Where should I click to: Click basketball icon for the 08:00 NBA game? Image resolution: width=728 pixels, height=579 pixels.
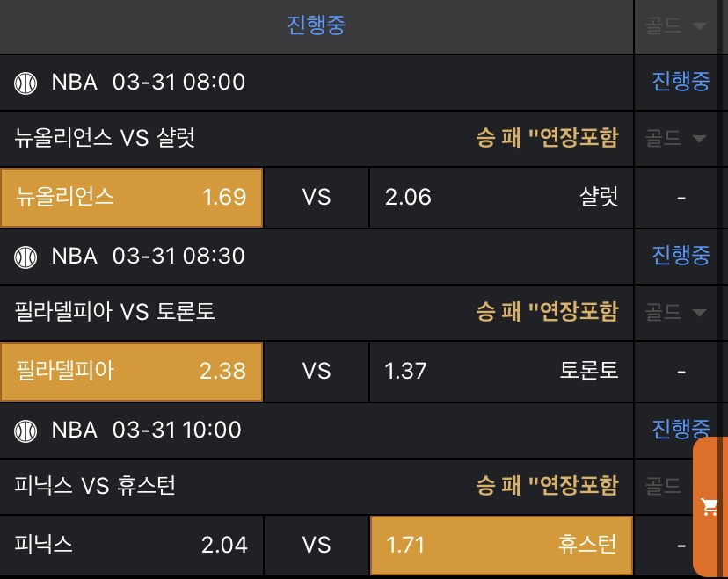[26, 83]
